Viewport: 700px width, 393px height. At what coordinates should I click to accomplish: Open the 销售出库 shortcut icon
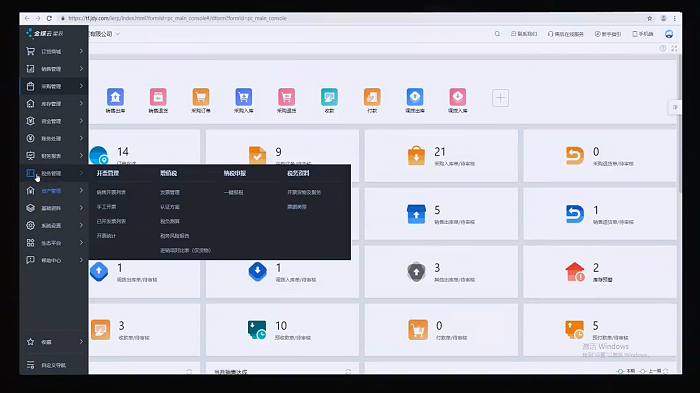pyautogui.click(x=115, y=97)
